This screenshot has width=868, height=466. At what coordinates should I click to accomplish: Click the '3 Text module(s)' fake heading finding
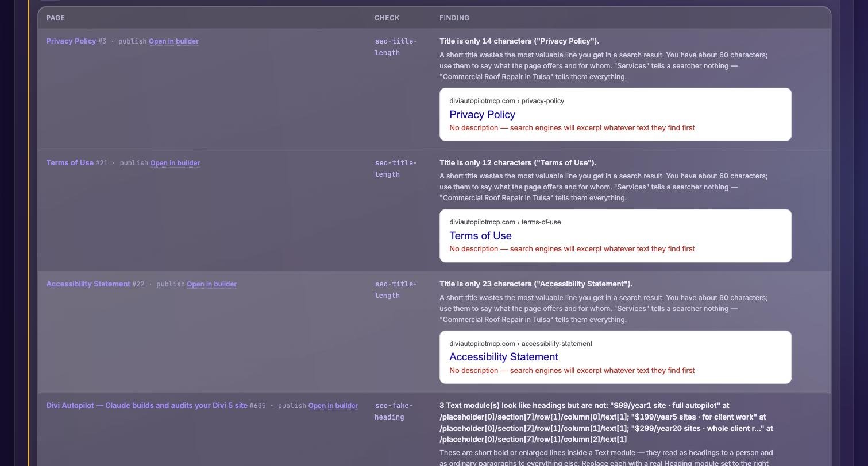click(x=606, y=422)
